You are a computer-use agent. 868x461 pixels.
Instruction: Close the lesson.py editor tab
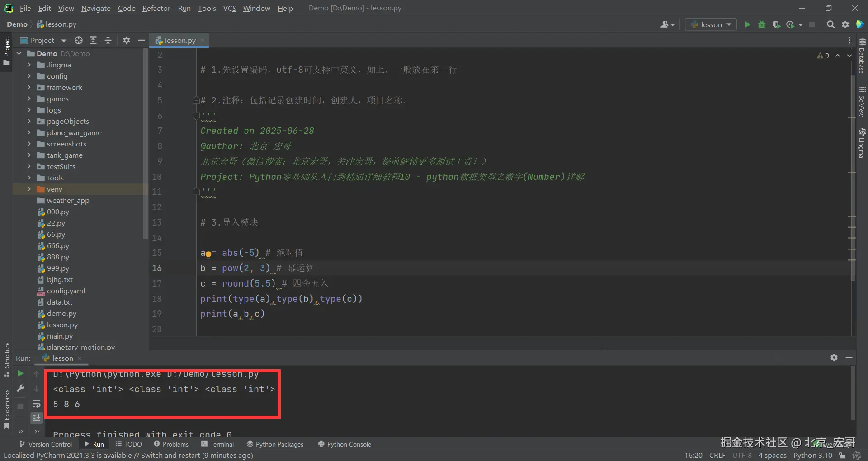203,40
